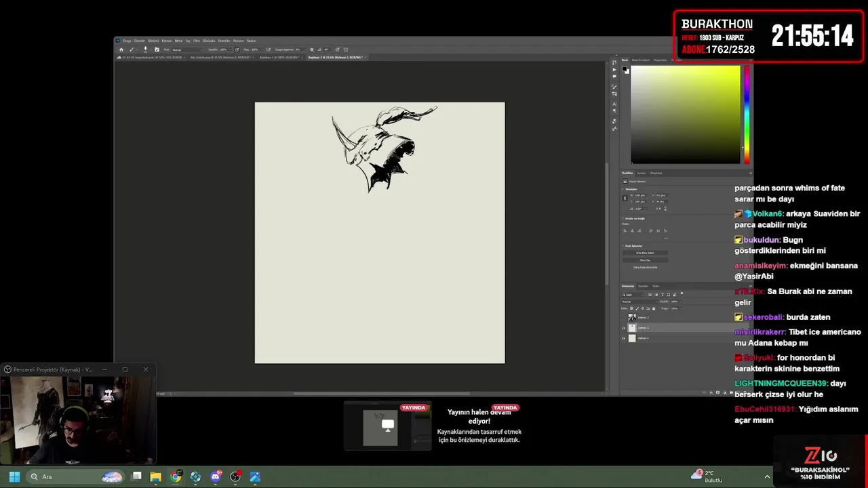868x488 pixels.
Task: Toggle the width-height link icon in Dönüşüm
Action: tap(625, 198)
